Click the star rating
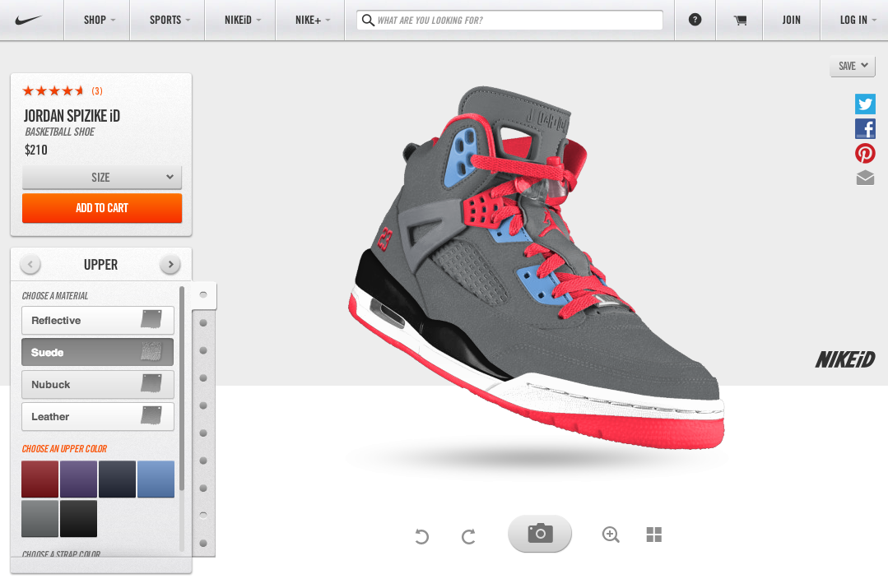 pos(53,90)
